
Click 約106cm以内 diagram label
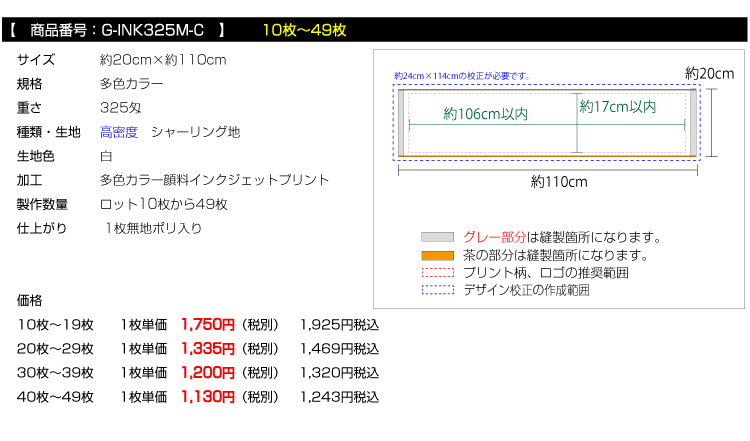point(485,114)
